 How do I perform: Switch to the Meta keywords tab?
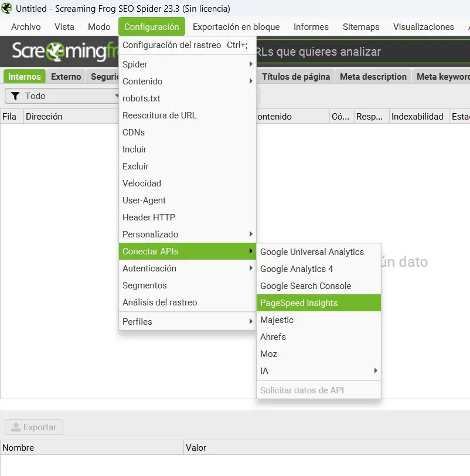coord(442,76)
